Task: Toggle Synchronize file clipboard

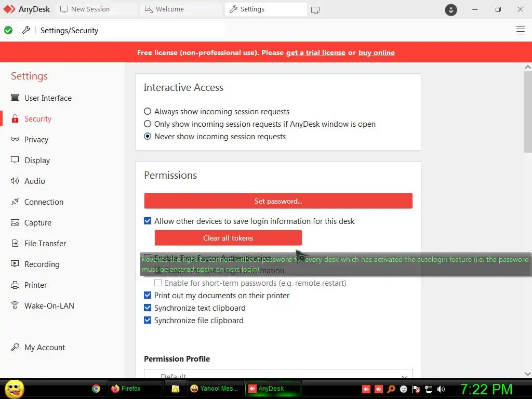Action: (147, 320)
